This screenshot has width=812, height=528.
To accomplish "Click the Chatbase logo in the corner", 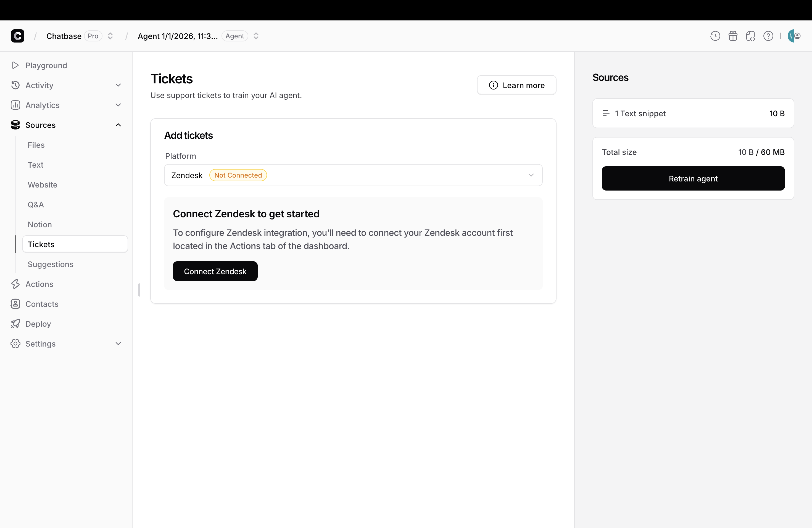I will [17, 36].
